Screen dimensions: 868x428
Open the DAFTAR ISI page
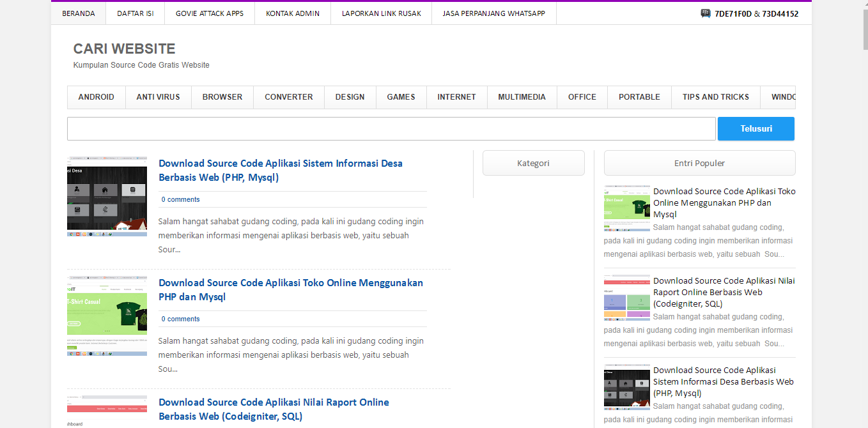coord(136,13)
